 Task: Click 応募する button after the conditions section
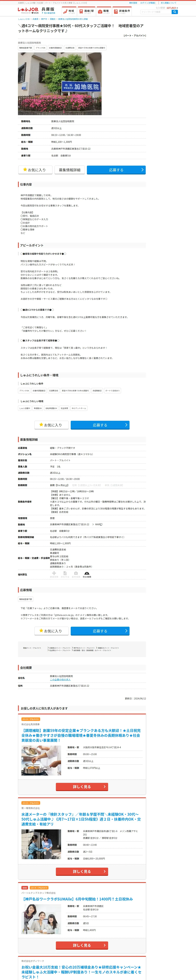pyautogui.click(x=100, y=425)
